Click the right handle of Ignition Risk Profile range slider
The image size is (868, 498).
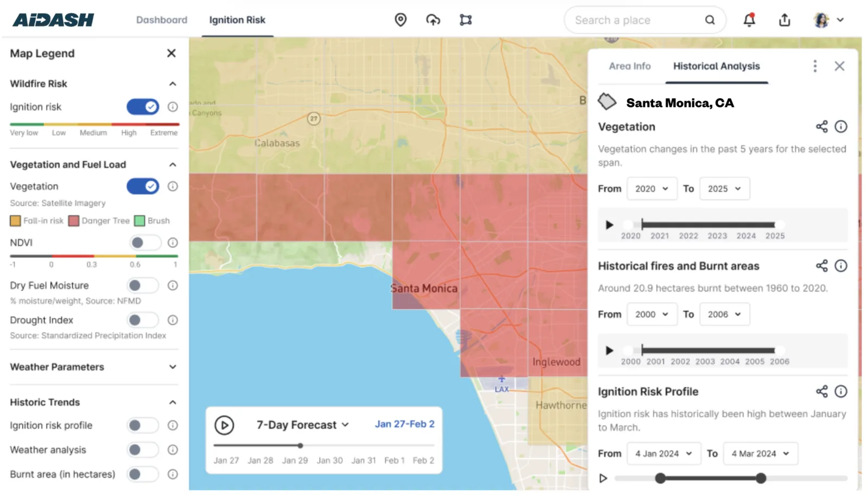click(761, 478)
